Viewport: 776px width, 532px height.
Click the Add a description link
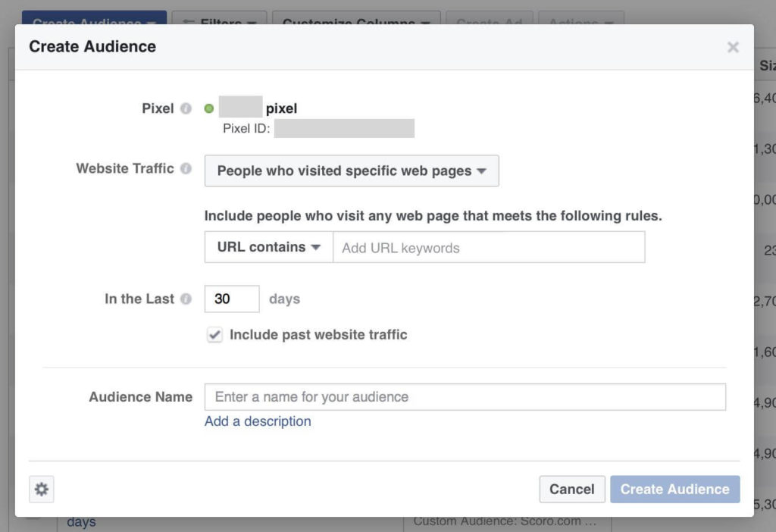click(x=257, y=421)
